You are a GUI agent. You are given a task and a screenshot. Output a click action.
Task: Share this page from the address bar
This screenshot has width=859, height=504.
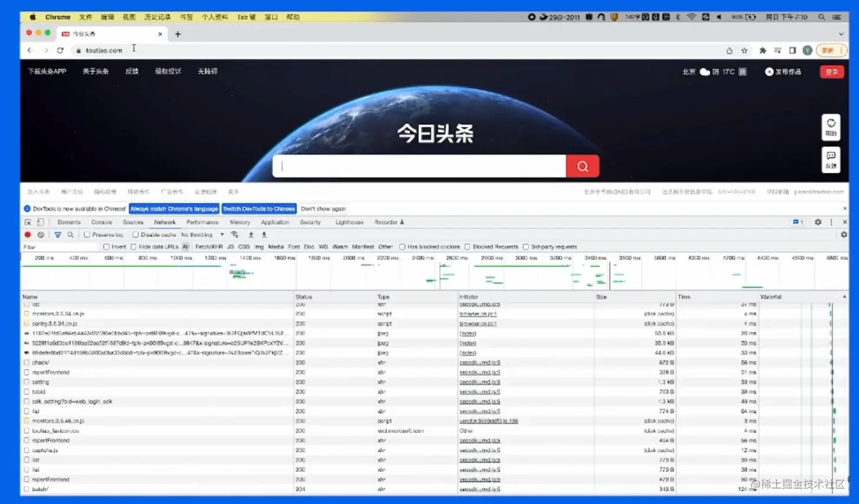click(729, 51)
